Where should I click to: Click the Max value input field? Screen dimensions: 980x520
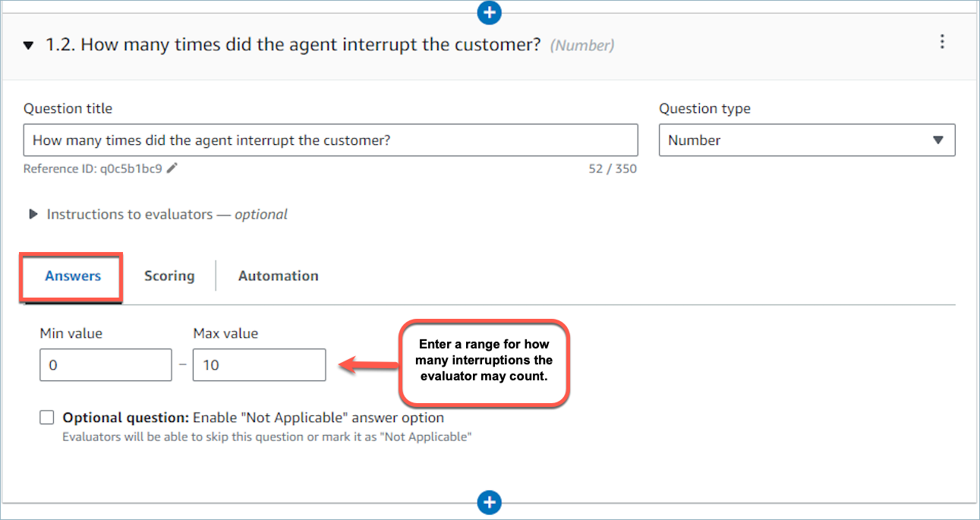pyautogui.click(x=259, y=365)
